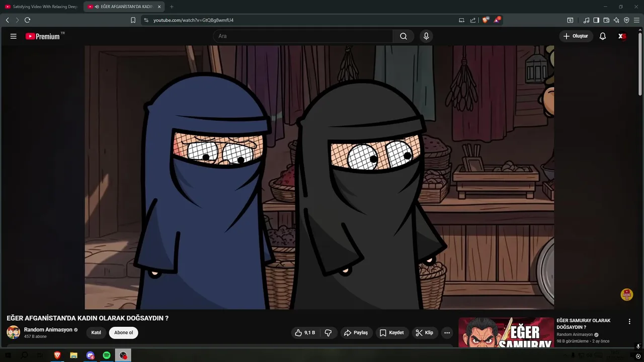
Task: Click the video player area to pause
Action: click(319, 177)
